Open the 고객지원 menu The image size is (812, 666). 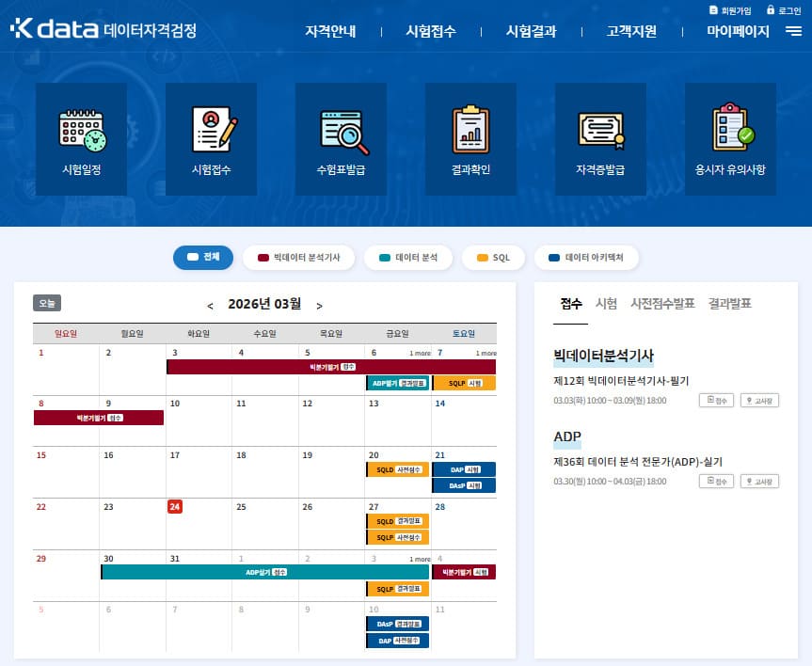(630, 31)
